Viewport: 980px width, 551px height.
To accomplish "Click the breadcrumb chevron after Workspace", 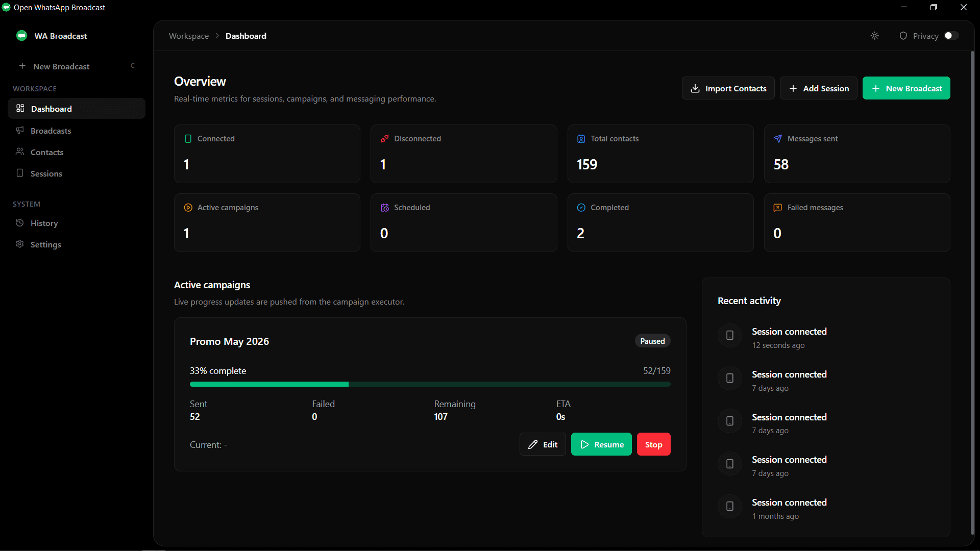I will [x=217, y=36].
